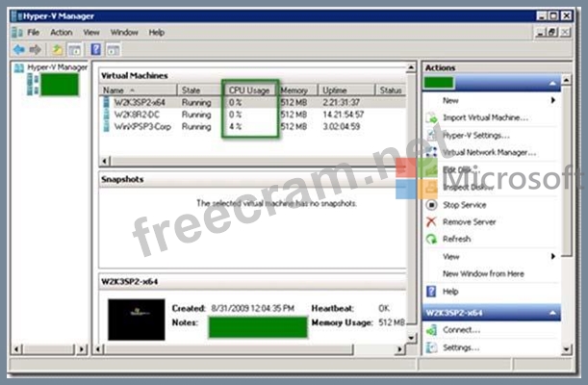Viewport: 588px width, 385px height.
Task: Select Hyper-V Manager tree node
Action: (57, 67)
